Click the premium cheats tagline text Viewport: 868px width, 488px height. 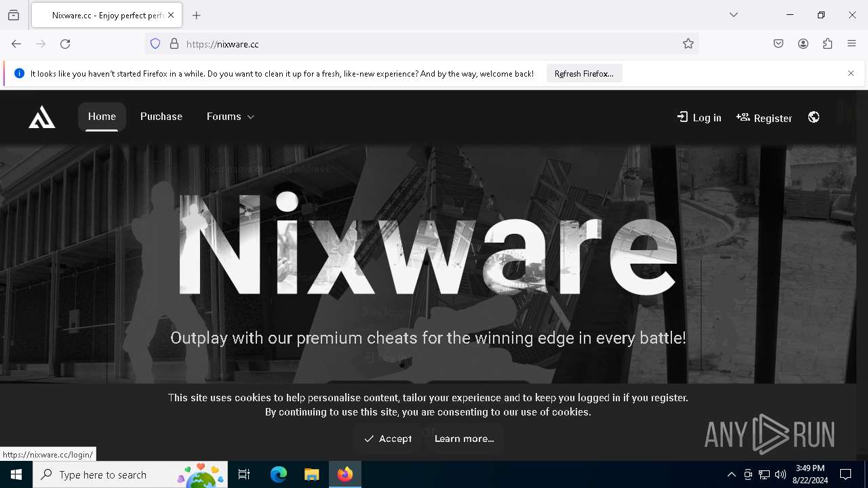coord(428,338)
